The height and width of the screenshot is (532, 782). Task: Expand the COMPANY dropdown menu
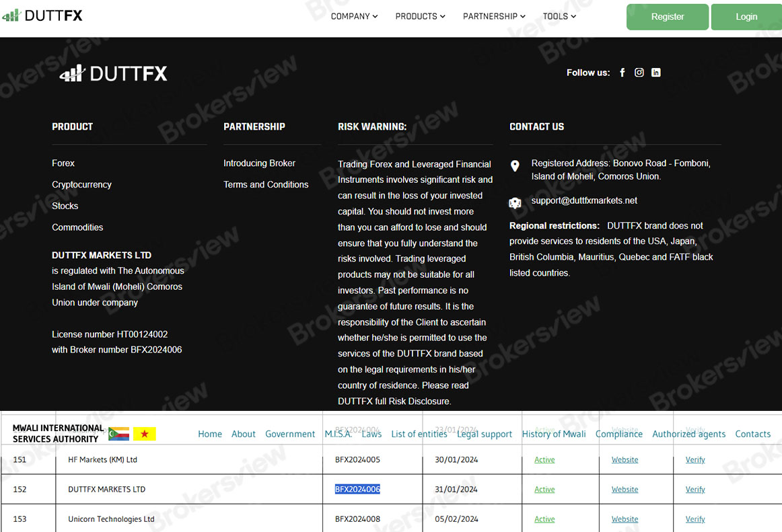(x=354, y=16)
